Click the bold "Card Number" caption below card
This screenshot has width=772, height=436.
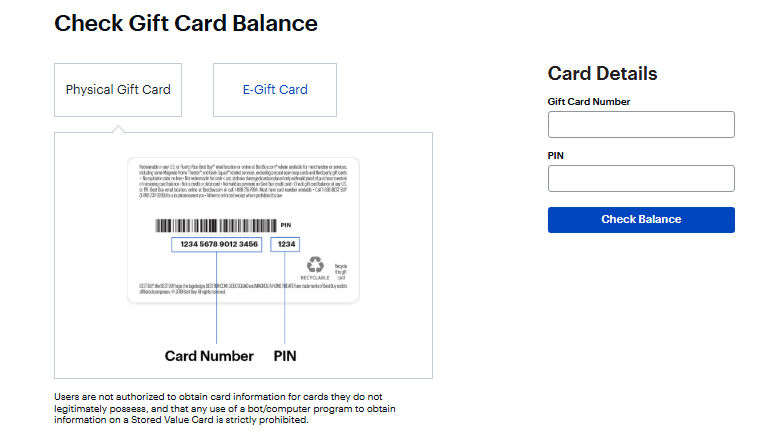[209, 355]
